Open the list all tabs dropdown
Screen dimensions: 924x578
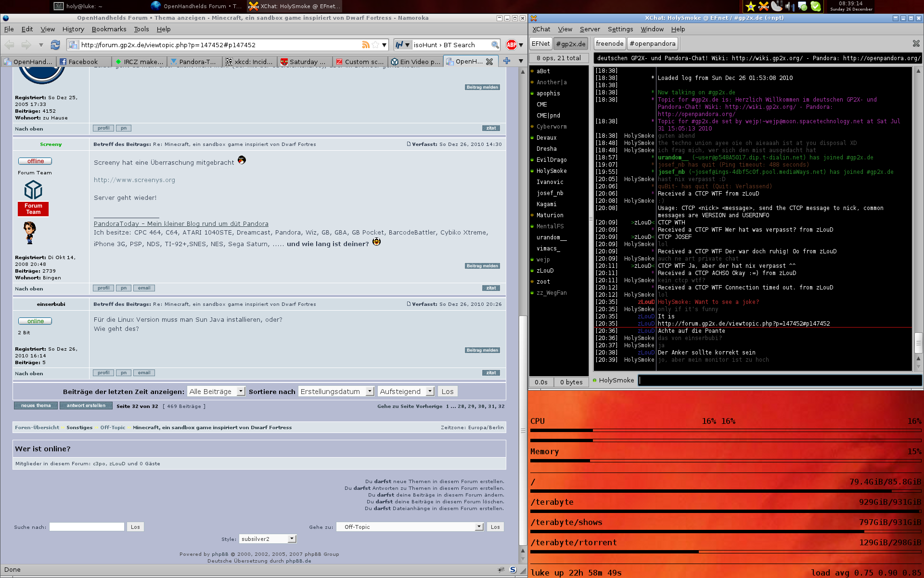[x=521, y=61]
